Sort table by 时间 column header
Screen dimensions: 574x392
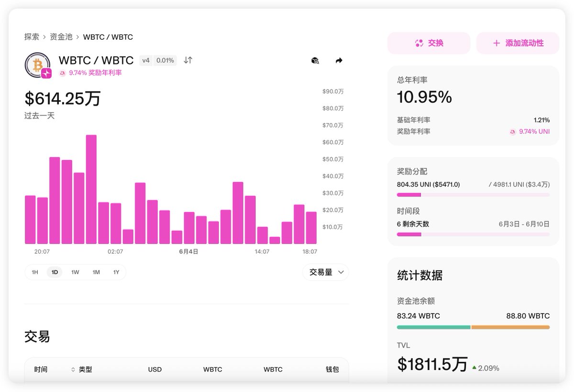coord(41,370)
